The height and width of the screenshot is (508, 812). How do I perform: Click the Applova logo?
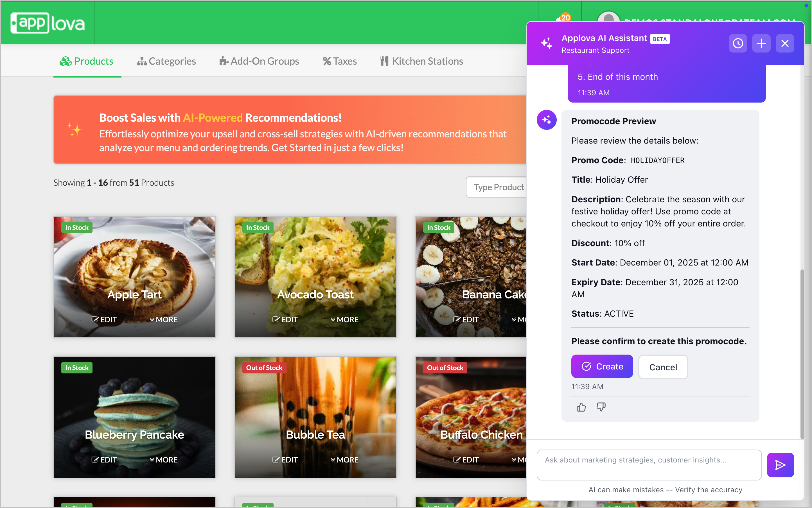pyautogui.click(x=48, y=23)
